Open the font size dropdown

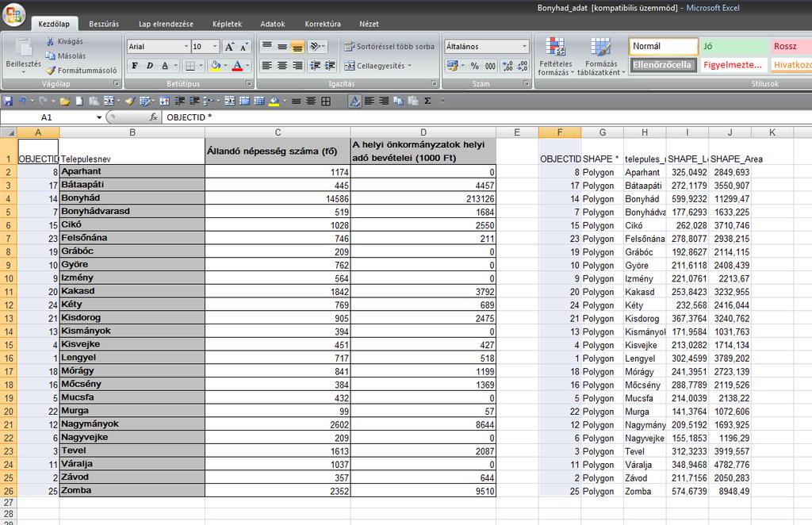tap(215, 47)
